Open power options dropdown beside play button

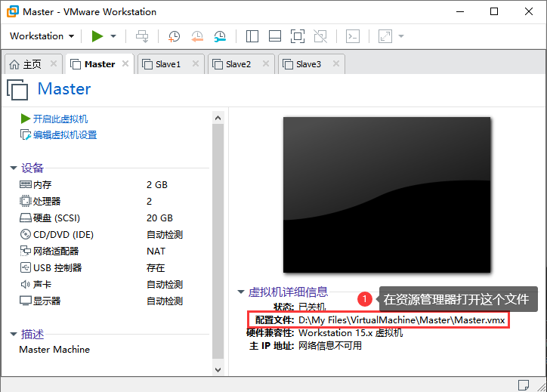click(x=113, y=36)
